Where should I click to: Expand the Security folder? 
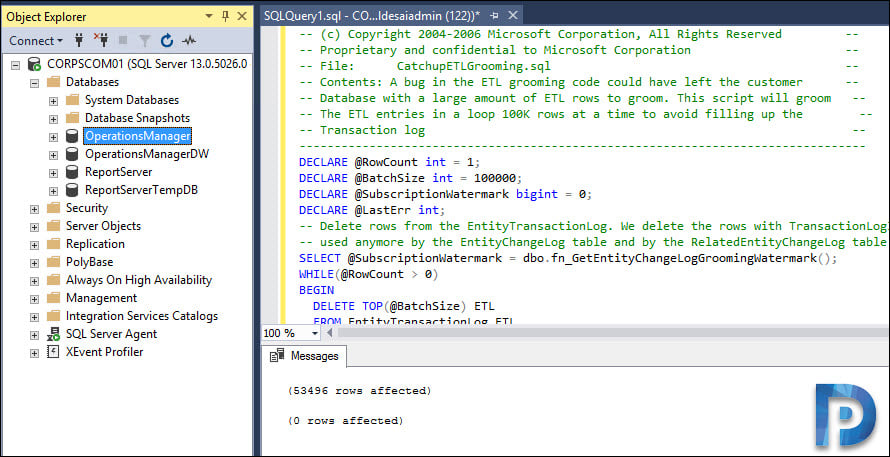point(35,209)
